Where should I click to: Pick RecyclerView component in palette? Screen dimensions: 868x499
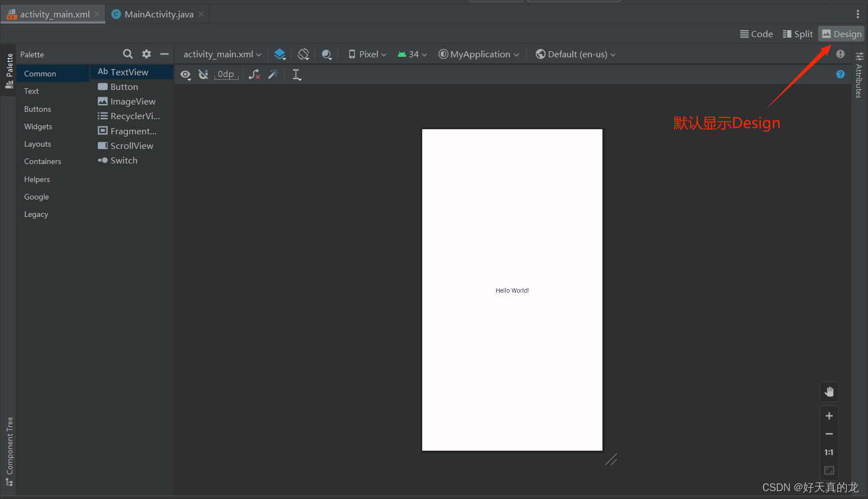coord(132,116)
